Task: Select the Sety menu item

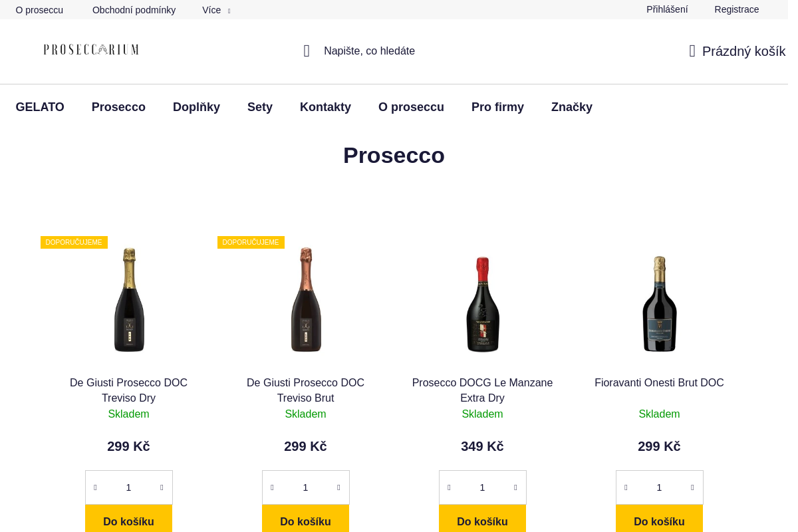Action: point(259,107)
